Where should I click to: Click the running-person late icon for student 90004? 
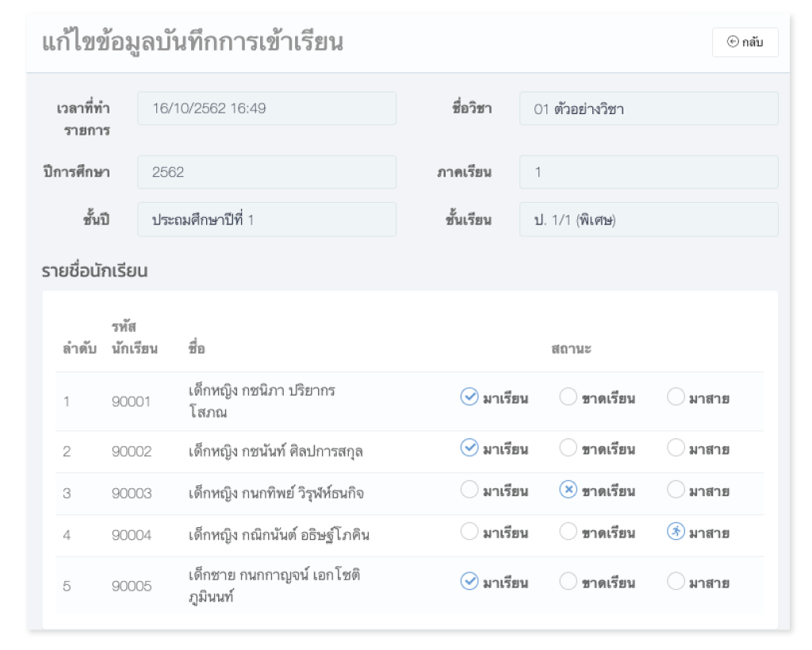click(x=675, y=532)
